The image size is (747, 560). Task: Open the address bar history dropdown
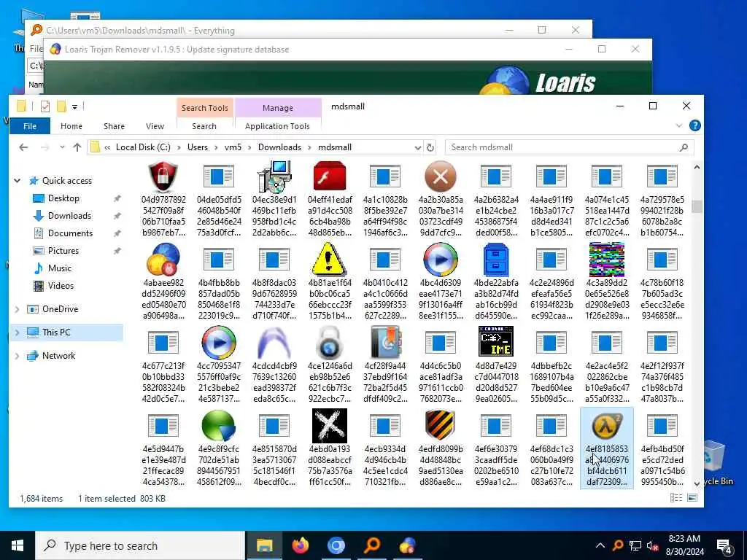point(418,147)
